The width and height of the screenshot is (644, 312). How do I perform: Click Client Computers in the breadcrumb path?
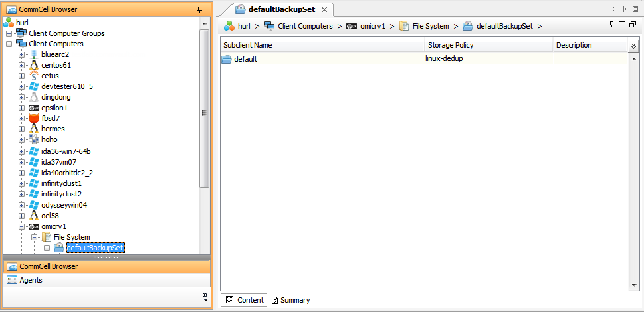pyautogui.click(x=305, y=26)
